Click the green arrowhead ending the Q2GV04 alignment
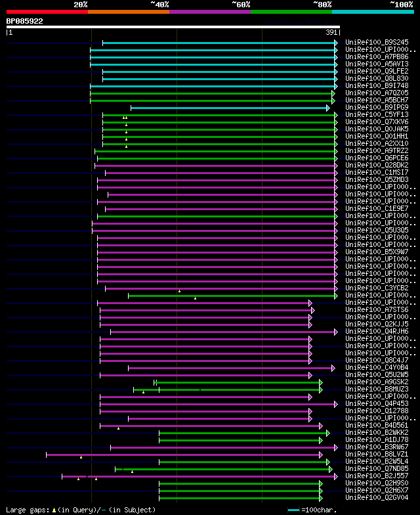This screenshot has height=515, width=420. click(x=321, y=498)
